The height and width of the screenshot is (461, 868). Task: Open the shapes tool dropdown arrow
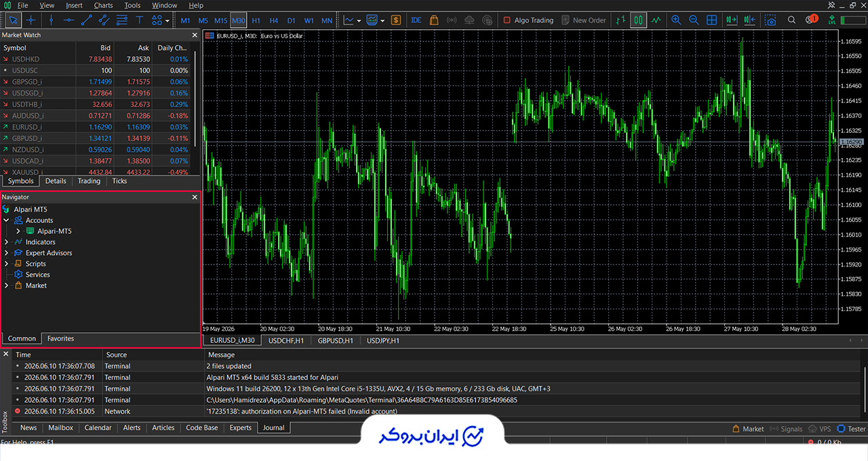[x=167, y=20]
